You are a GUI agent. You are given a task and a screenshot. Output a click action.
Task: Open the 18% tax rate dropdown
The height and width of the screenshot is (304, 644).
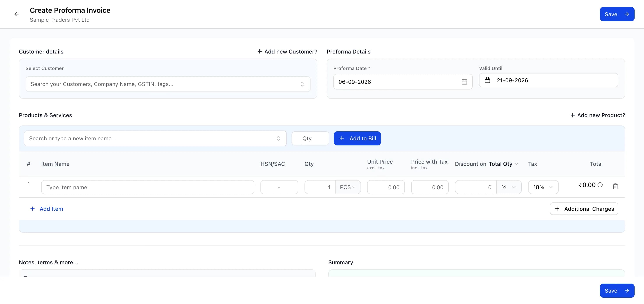(x=543, y=187)
